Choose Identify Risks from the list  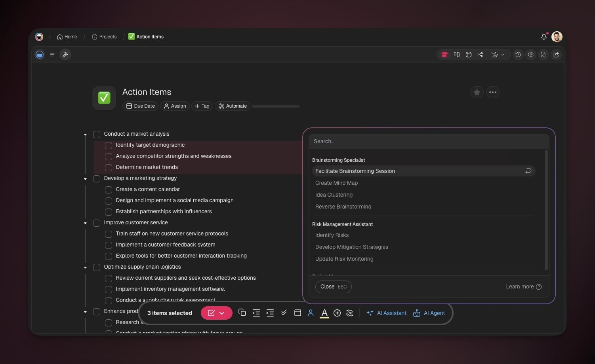click(332, 235)
